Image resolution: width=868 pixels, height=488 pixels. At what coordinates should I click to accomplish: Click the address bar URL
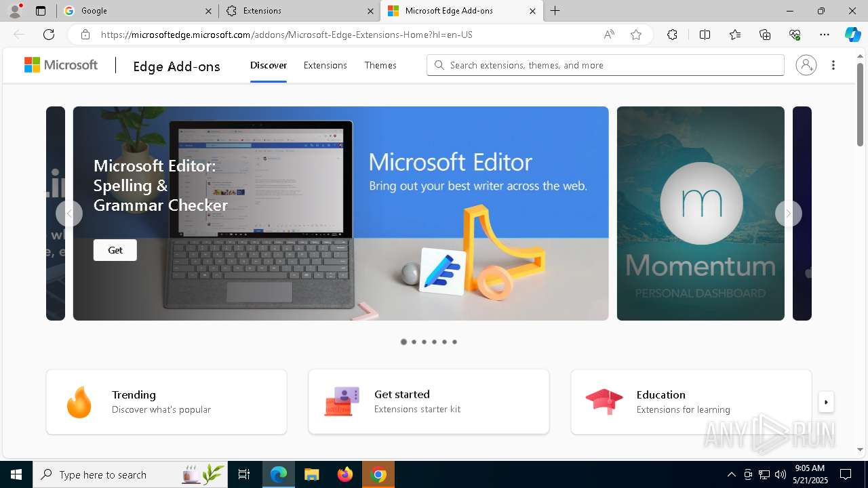(x=287, y=35)
